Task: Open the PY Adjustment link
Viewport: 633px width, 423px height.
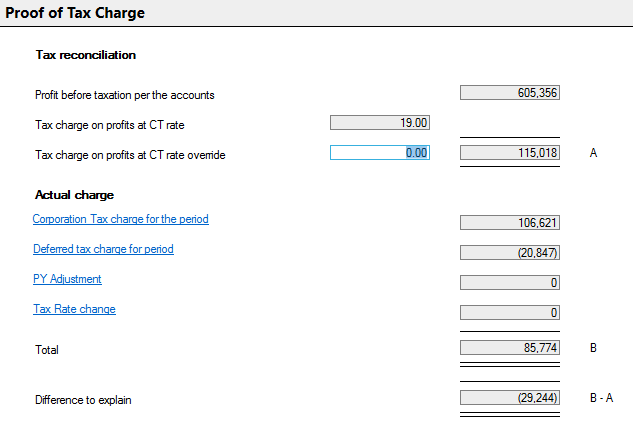Action: [x=67, y=279]
